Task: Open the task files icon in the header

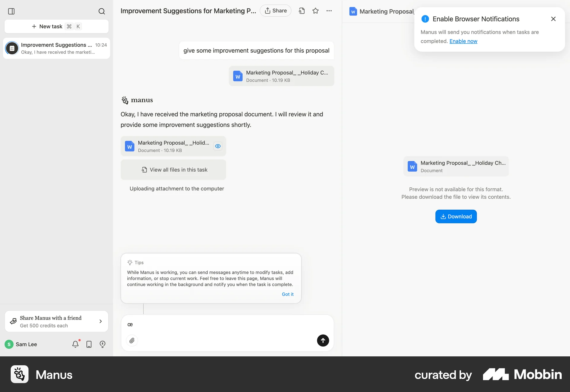Action: 302,11
